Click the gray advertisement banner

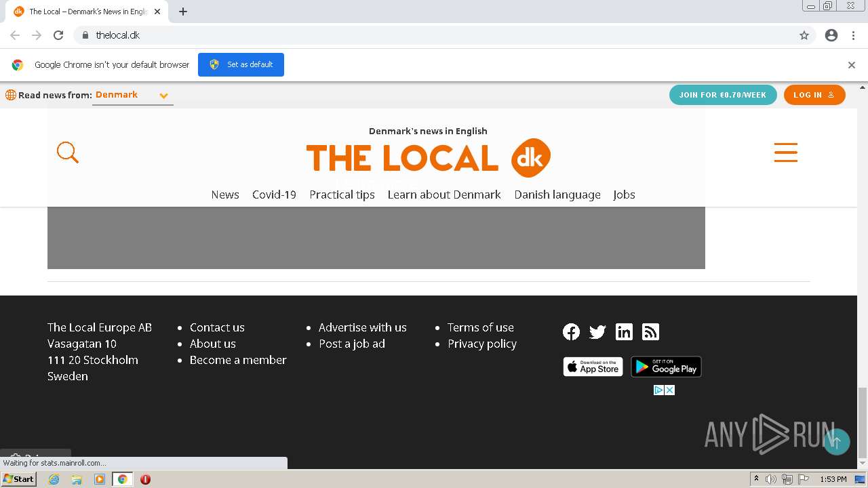[376, 238]
